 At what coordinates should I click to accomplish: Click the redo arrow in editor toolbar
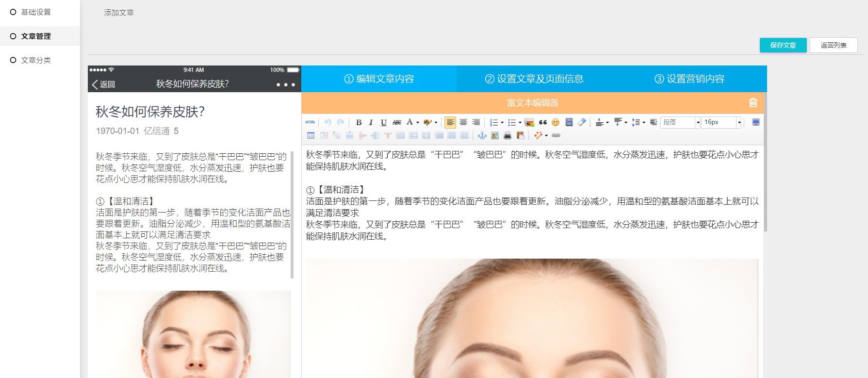point(341,122)
